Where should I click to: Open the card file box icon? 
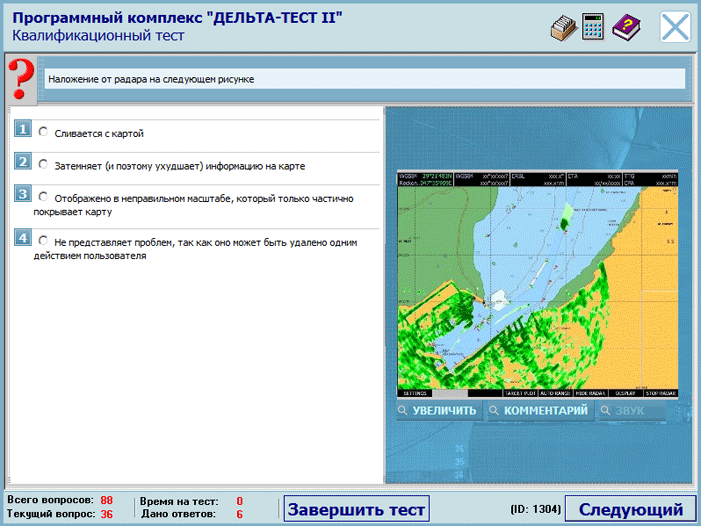point(563,28)
